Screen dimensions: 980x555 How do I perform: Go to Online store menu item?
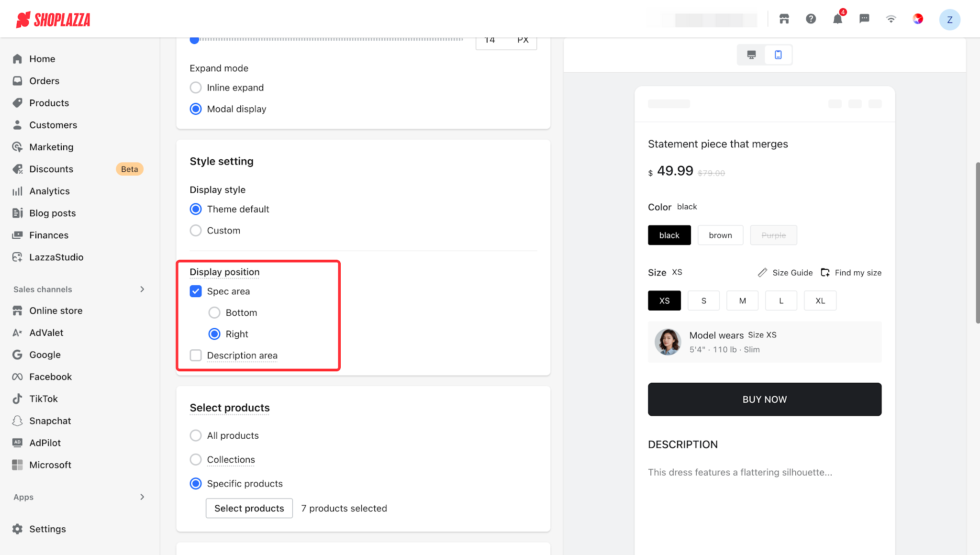pos(56,311)
